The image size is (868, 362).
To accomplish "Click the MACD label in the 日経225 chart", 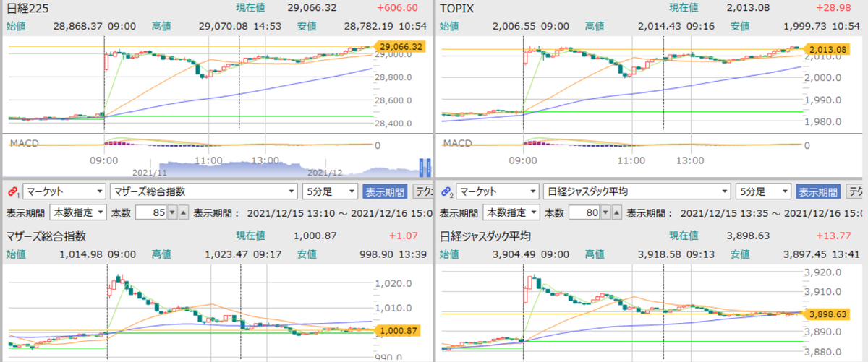I will click(x=23, y=143).
